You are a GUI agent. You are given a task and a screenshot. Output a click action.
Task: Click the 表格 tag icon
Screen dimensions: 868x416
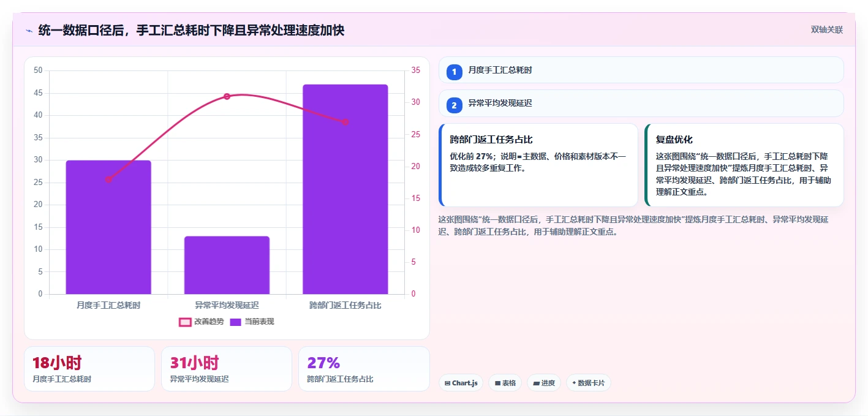pos(497,383)
